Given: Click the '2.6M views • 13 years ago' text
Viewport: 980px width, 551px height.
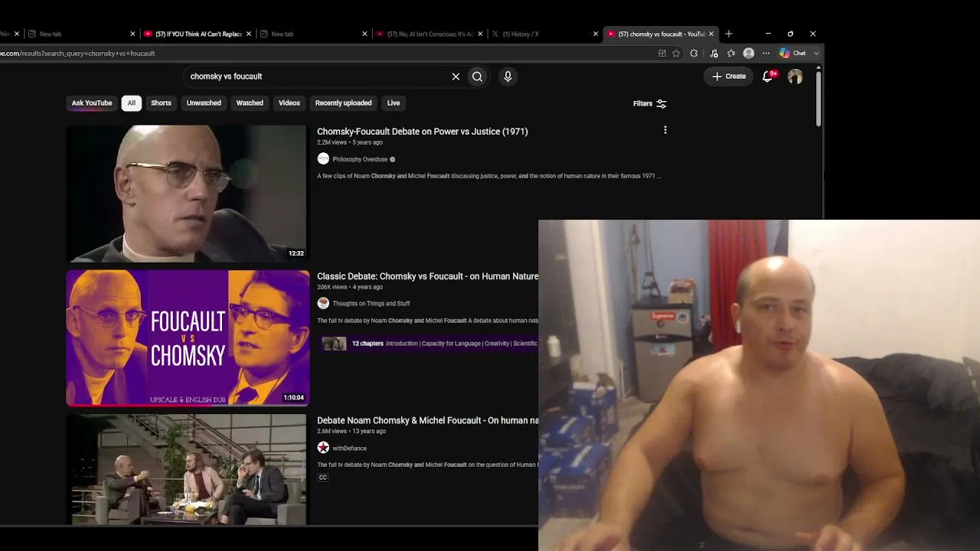Looking at the screenshot, I should tap(351, 431).
